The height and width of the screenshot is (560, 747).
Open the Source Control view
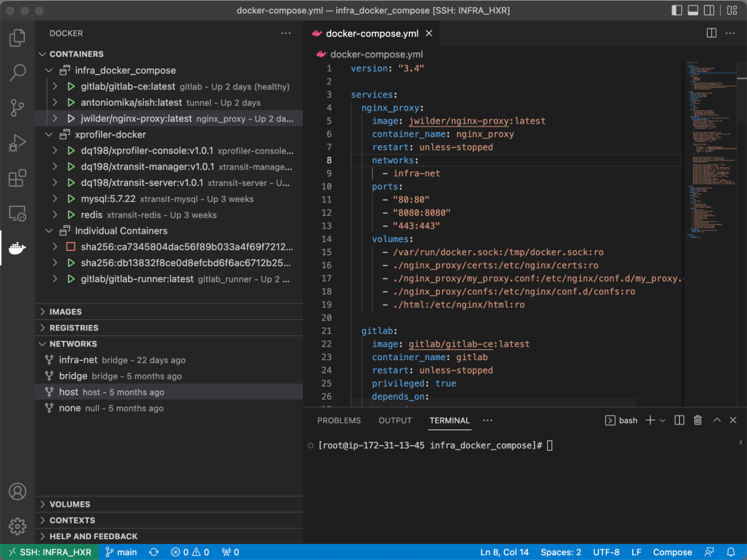(17, 108)
